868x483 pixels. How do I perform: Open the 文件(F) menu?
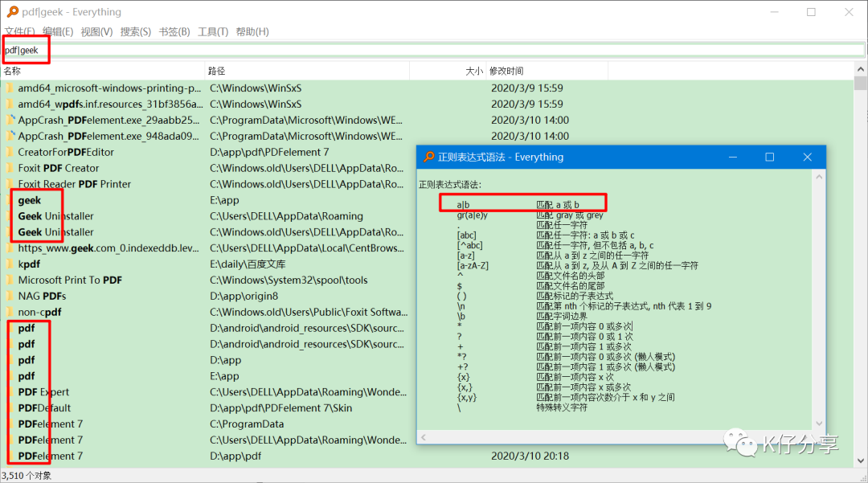click(20, 31)
